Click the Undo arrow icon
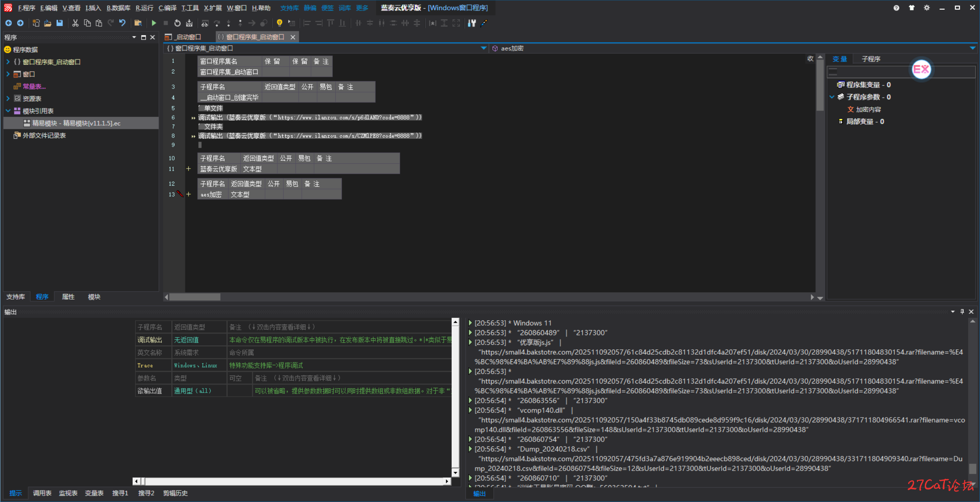The height and width of the screenshot is (502, 980). point(122,23)
